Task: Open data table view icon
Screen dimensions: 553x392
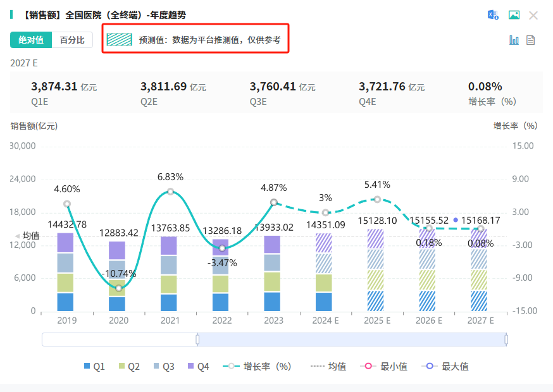Action: coord(531,40)
